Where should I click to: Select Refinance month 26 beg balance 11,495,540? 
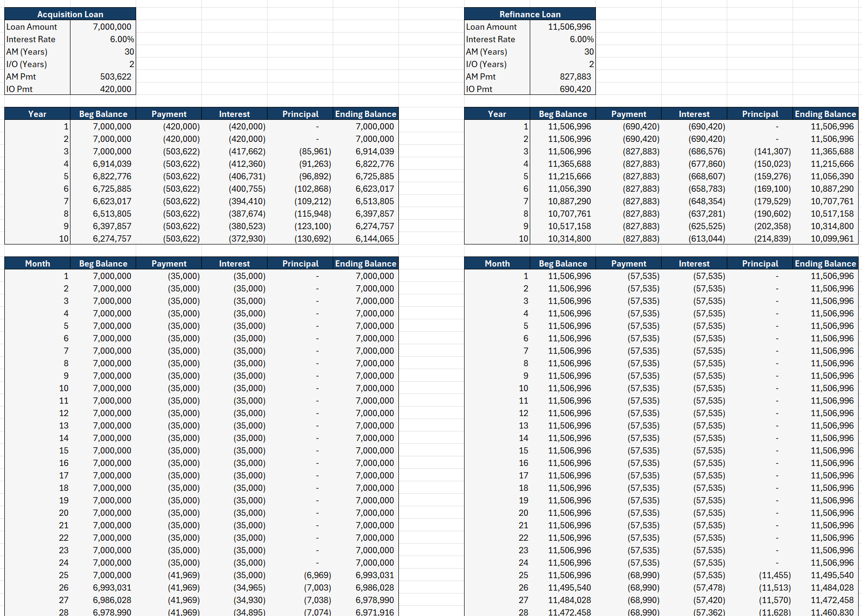(x=563, y=588)
